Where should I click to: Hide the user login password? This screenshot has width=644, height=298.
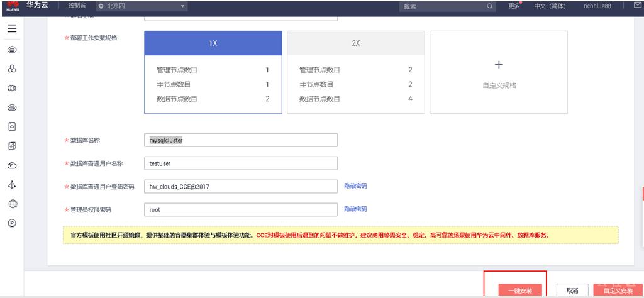click(x=355, y=186)
